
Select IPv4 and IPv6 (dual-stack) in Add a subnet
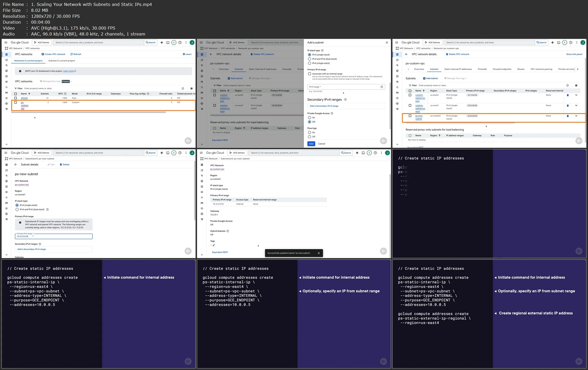(x=310, y=59)
